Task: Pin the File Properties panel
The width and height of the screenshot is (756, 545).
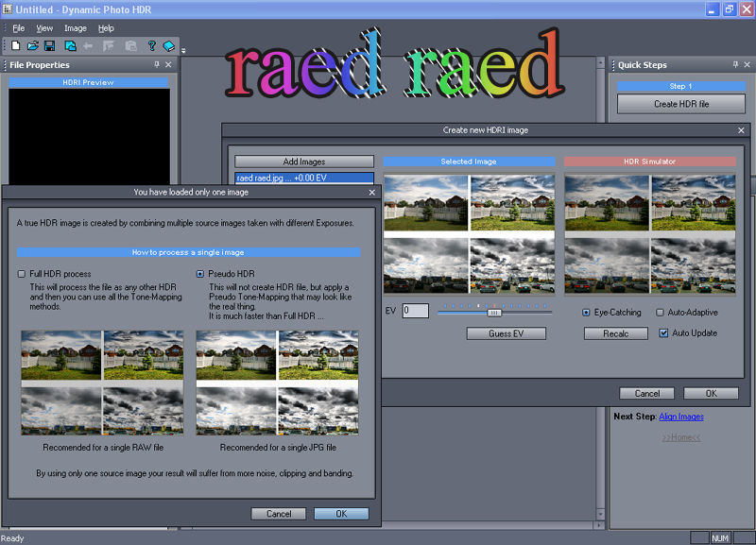Action: [x=157, y=64]
